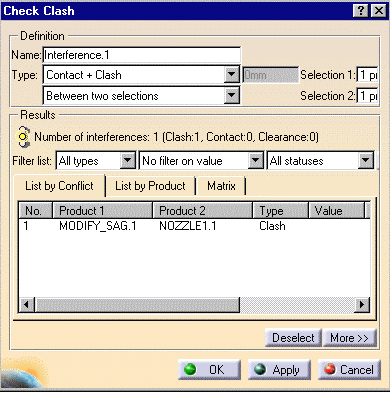The image size is (390, 393).
Task: Select the List by Conflict tab
Action: click(x=59, y=186)
